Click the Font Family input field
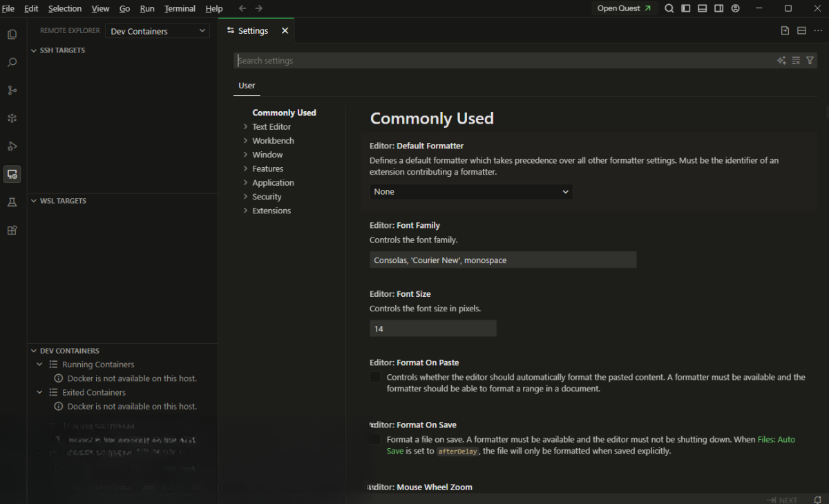This screenshot has width=829, height=504. [x=503, y=260]
